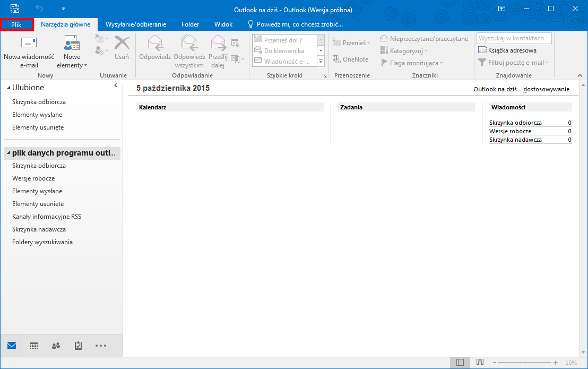Viewport: 588px width, 369px height.
Task: Open the Flaga monitująca dropdown
Action: 412,63
